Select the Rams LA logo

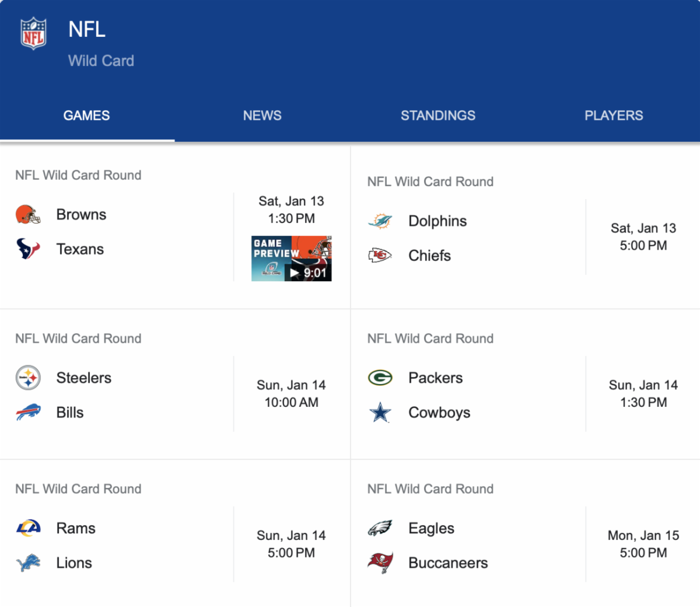click(x=28, y=528)
